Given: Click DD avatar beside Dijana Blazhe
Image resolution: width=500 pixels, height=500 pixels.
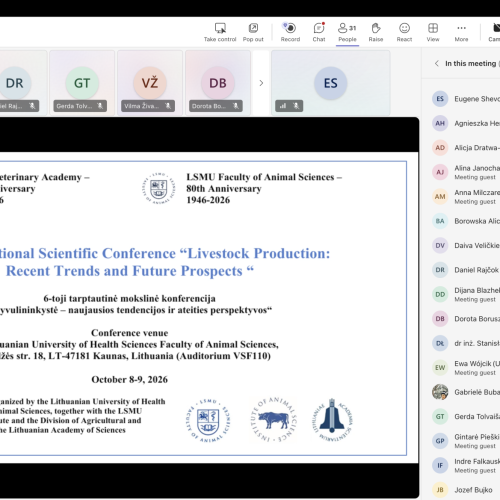Looking at the screenshot, I should (440, 294).
